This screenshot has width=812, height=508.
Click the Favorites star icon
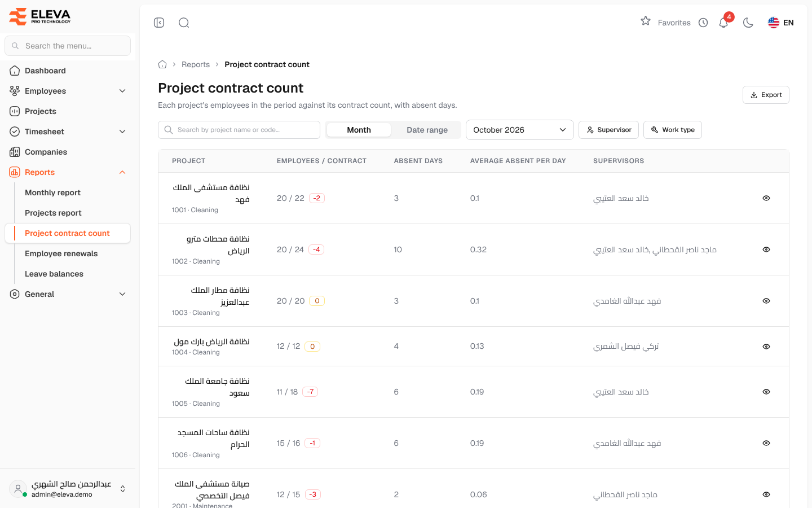click(646, 21)
